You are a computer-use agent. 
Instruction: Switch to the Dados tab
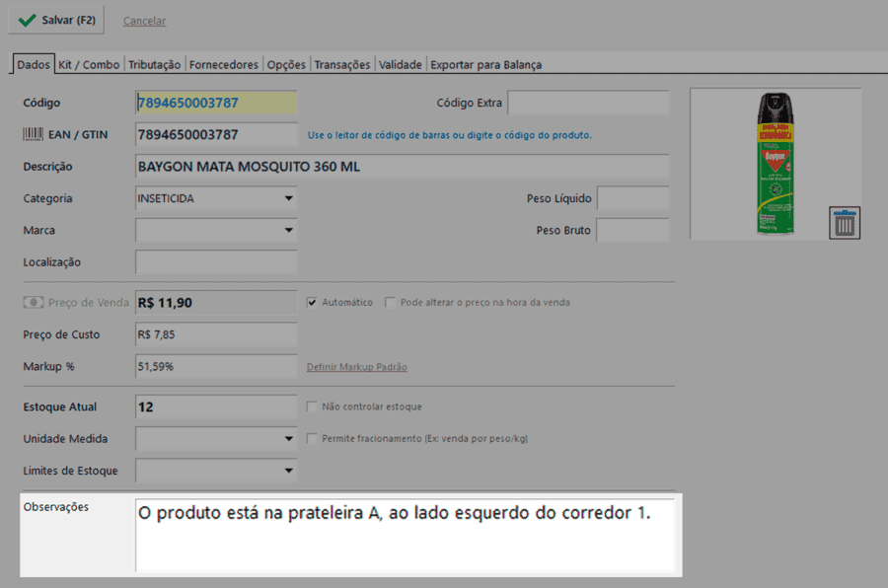pos(33,64)
